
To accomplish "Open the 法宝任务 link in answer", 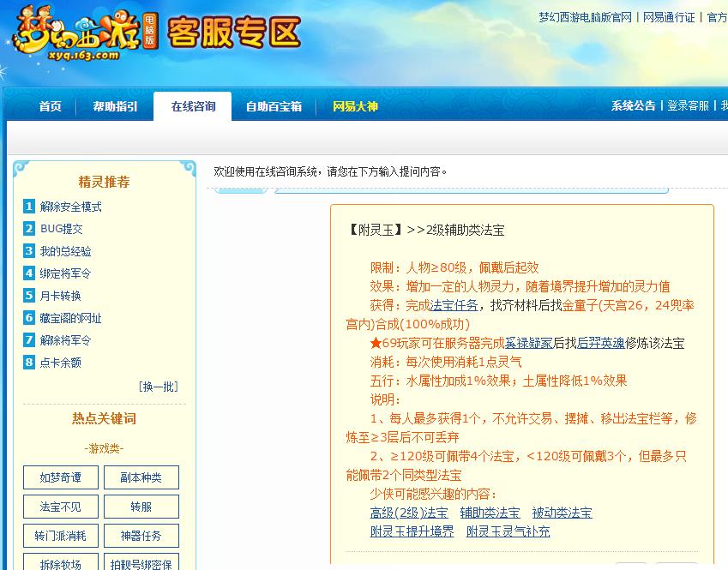I will (x=454, y=305).
